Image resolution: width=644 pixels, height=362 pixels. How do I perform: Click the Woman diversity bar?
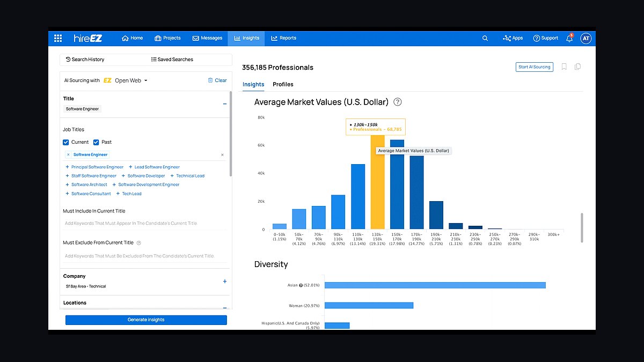369,305
